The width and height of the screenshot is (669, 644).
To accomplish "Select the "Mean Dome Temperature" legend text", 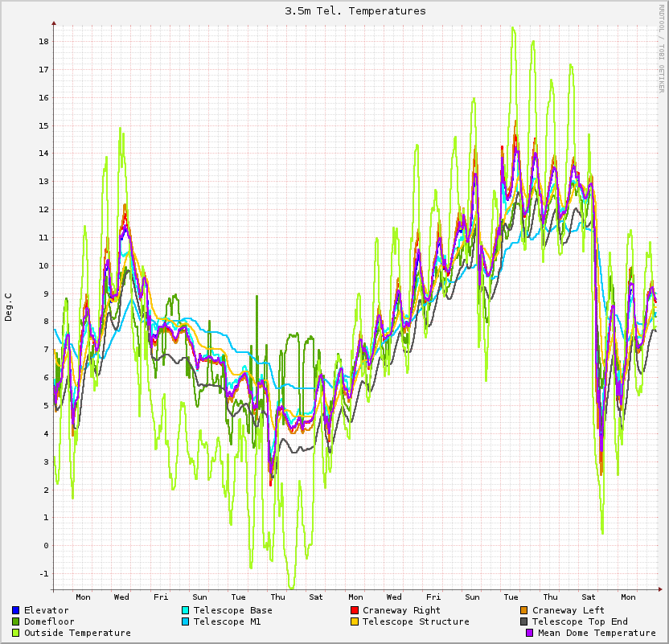I will pyautogui.click(x=597, y=633).
